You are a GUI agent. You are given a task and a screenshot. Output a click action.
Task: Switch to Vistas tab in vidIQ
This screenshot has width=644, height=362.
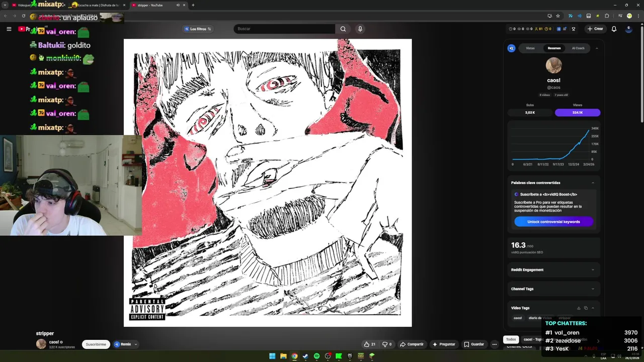(530, 48)
